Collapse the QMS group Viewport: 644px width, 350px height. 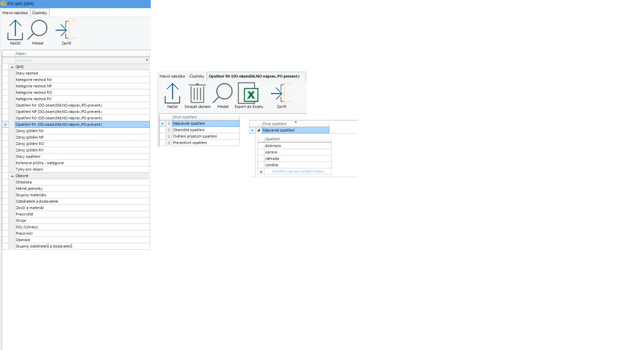tap(12, 67)
